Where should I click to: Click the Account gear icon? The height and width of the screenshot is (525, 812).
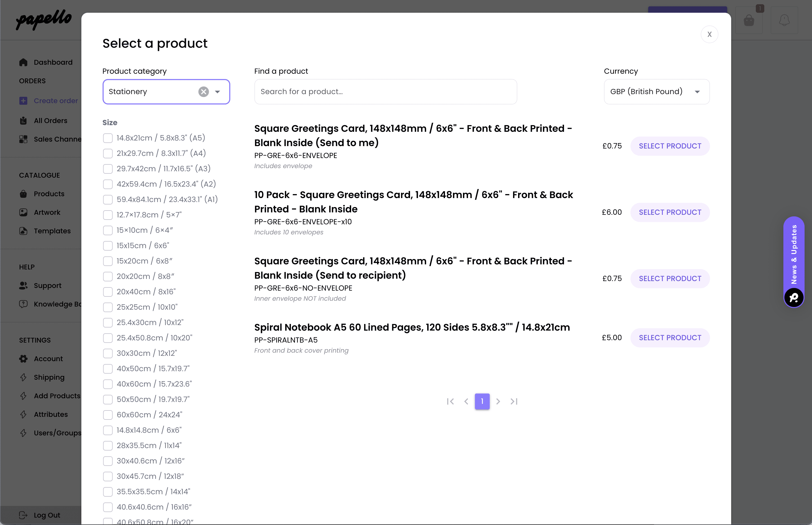pos(23,359)
